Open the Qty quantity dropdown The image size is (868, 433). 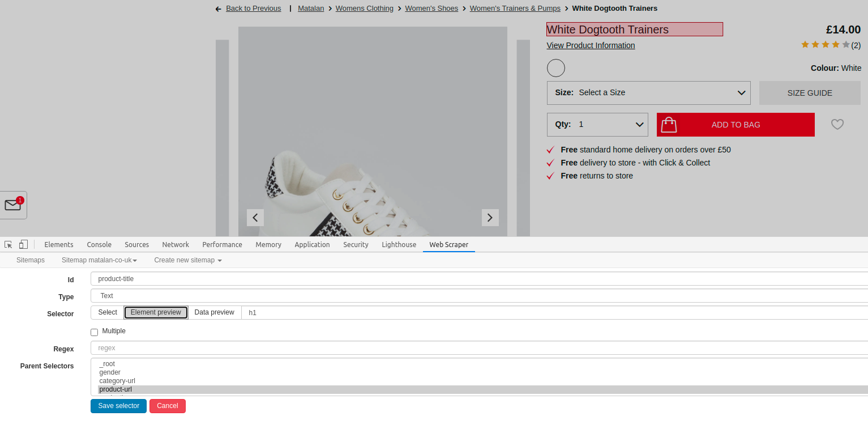pyautogui.click(x=597, y=124)
